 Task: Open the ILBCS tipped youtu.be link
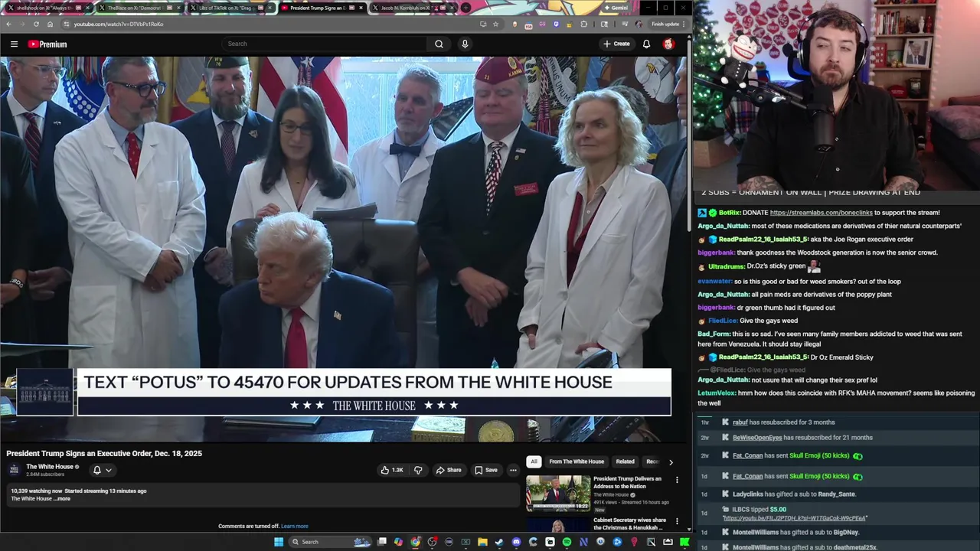coord(794,518)
